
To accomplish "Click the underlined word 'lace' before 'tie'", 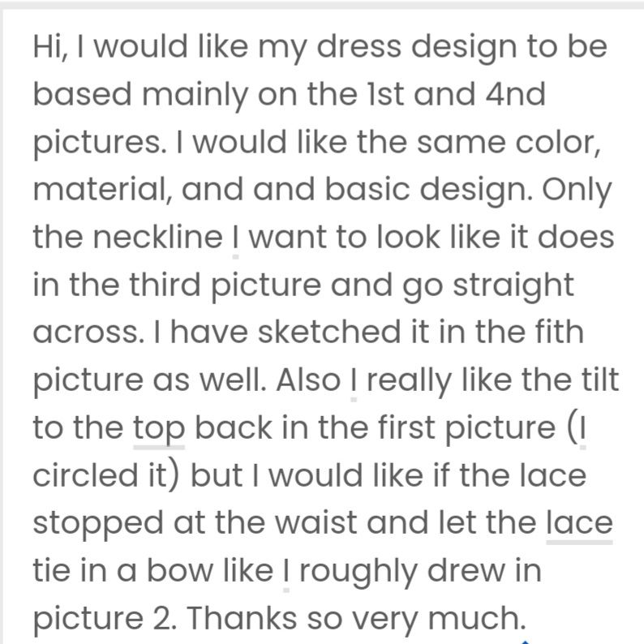I will pyautogui.click(x=579, y=522).
